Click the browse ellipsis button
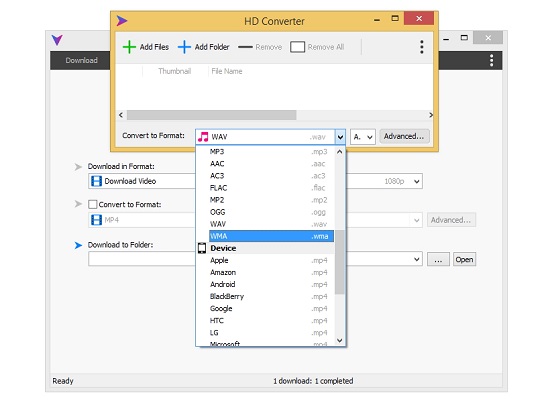 [x=438, y=260]
